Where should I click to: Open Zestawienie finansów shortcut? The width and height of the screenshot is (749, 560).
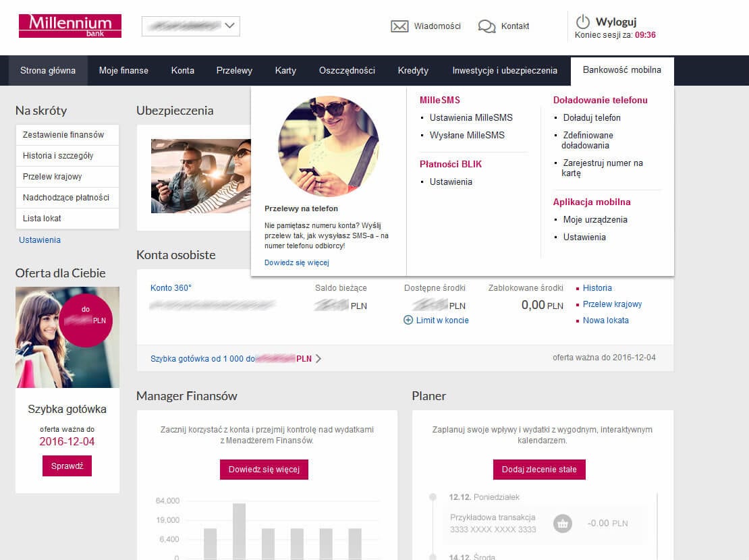(x=67, y=135)
